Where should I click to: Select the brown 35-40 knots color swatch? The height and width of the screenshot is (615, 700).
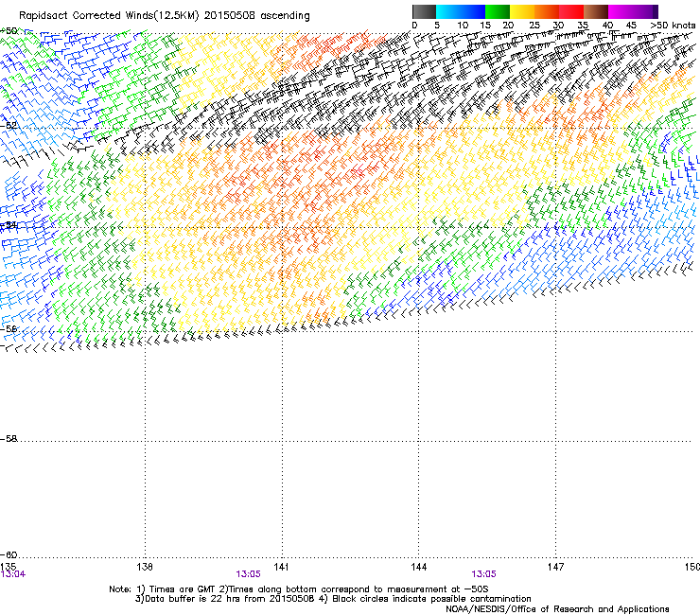click(x=596, y=11)
